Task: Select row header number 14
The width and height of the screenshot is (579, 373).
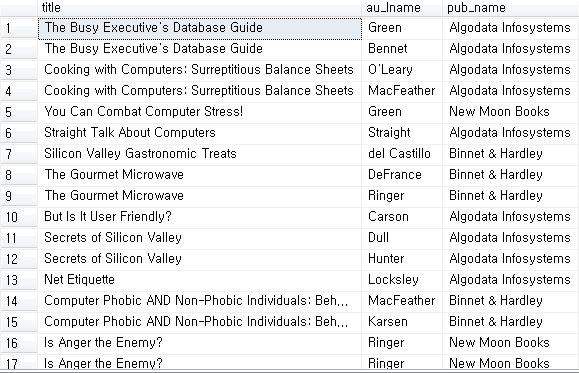Action: (19, 301)
